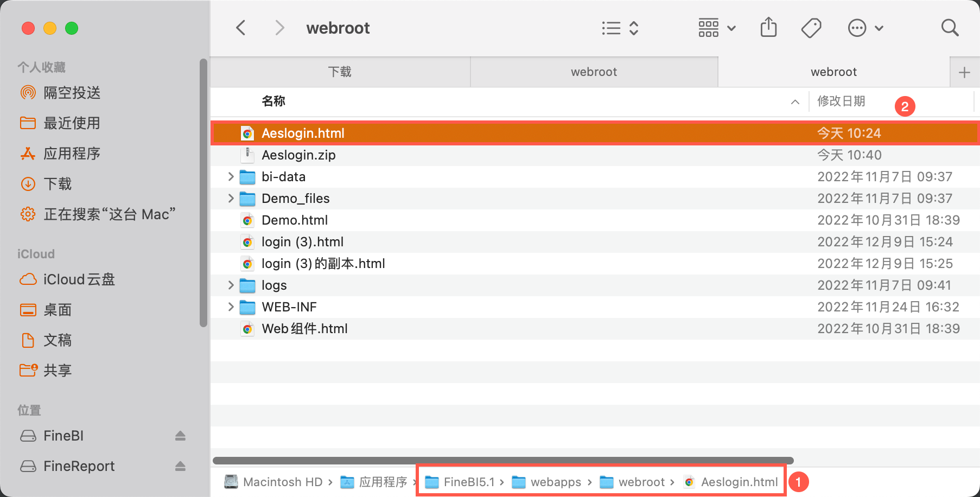980x497 pixels.
Task: Click the Tags icon in toolbar
Action: pos(811,28)
